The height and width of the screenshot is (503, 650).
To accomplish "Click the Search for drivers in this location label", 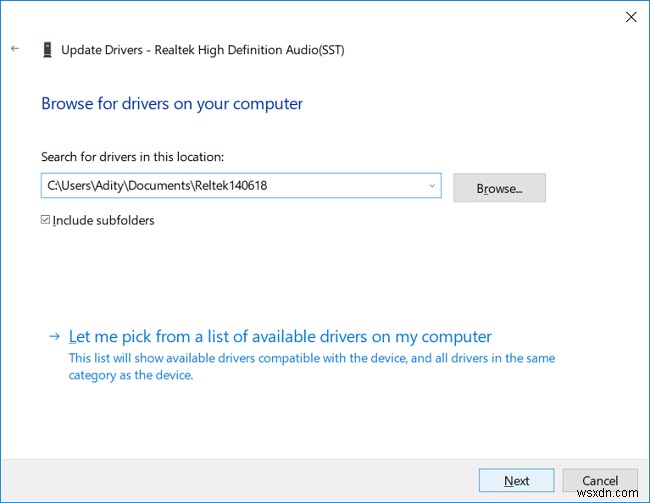I will [x=132, y=157].
